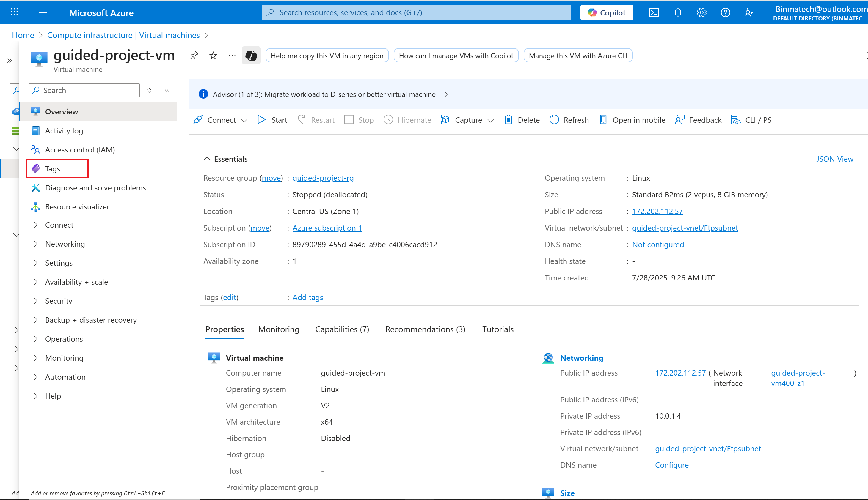Image resolution: width=868 pixels, height=500 pixels.
Task: Collapse the Essentials section
Action: pos(207,159)
